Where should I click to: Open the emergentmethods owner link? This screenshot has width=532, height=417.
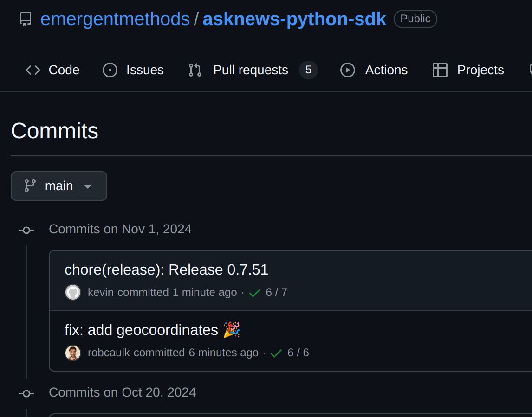pos(115,19)
